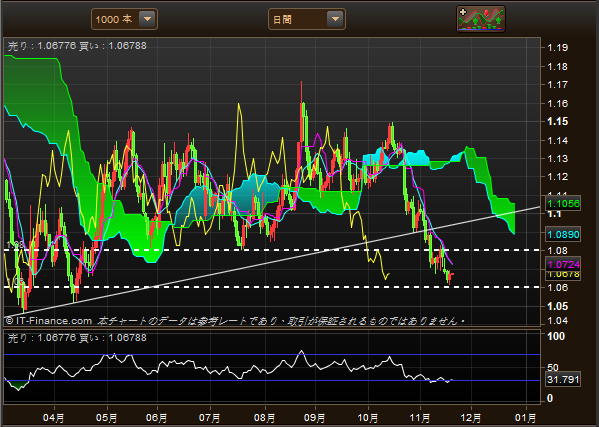The width and height of the screenshot is (599, 427).
Task: Open the technical indicators chart icon
Action: pyautogui.click(x=481, y=19)
